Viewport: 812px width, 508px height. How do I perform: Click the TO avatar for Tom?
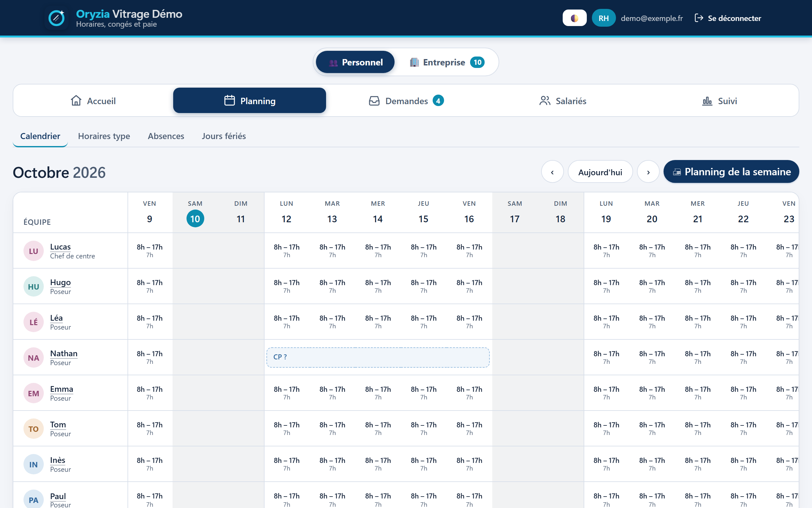[34, 429]
